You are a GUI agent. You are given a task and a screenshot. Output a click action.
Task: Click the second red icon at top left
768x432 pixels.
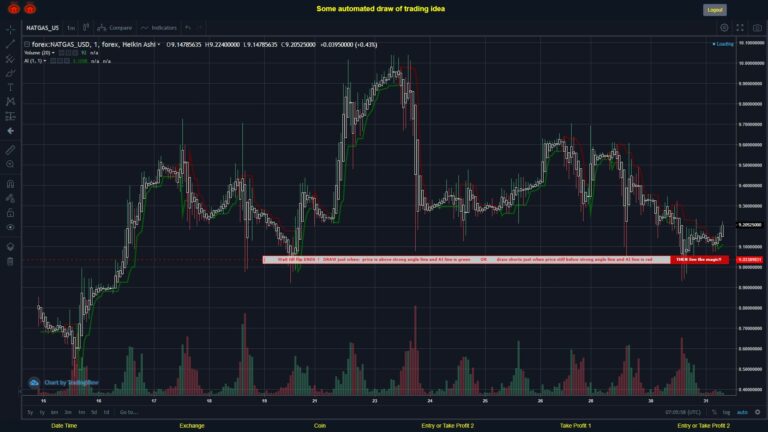(x=30, y=8)
